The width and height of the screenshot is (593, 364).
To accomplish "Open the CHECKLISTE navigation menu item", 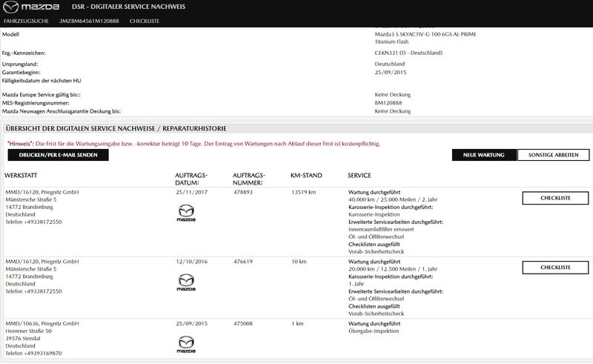I will [x=145, y=21].
